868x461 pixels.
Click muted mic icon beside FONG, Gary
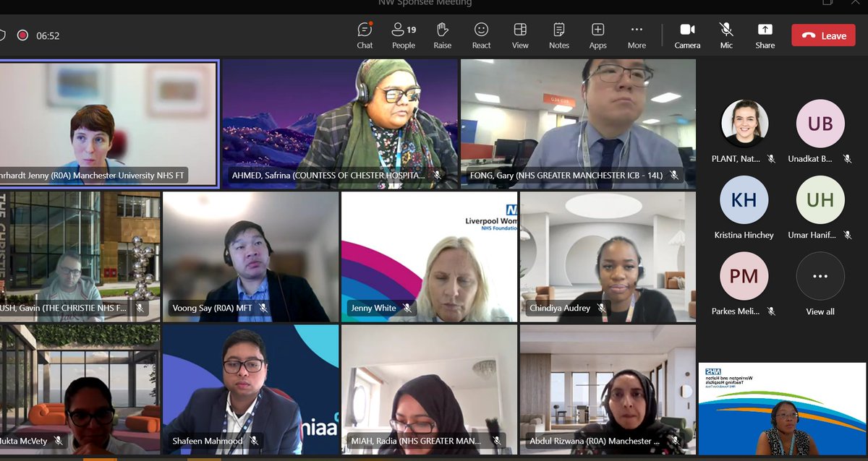[674, 175]
